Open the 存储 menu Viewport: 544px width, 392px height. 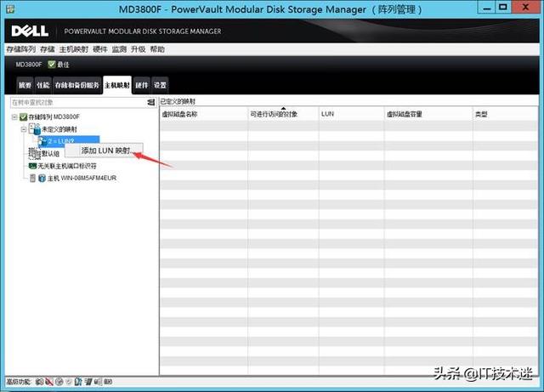pos(48,49)
